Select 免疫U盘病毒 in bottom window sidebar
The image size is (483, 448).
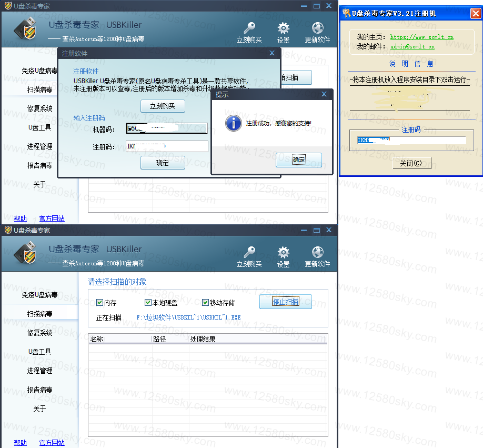(39, 295)
